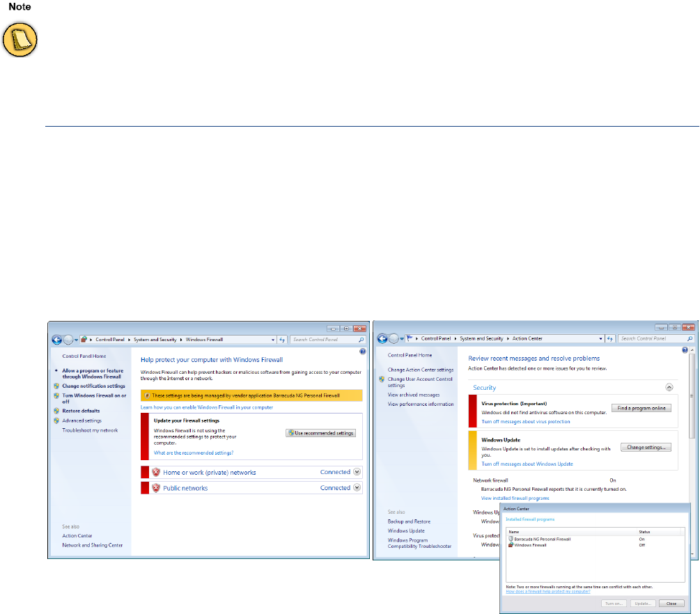
Task: Click Back arrow in Windows Firewall window
Action: coord(56,340)
